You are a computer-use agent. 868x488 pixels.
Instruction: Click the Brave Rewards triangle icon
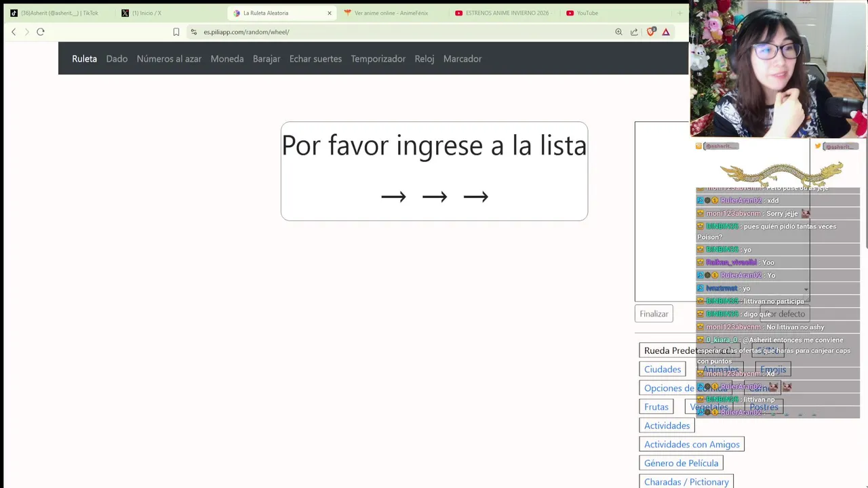666,32
